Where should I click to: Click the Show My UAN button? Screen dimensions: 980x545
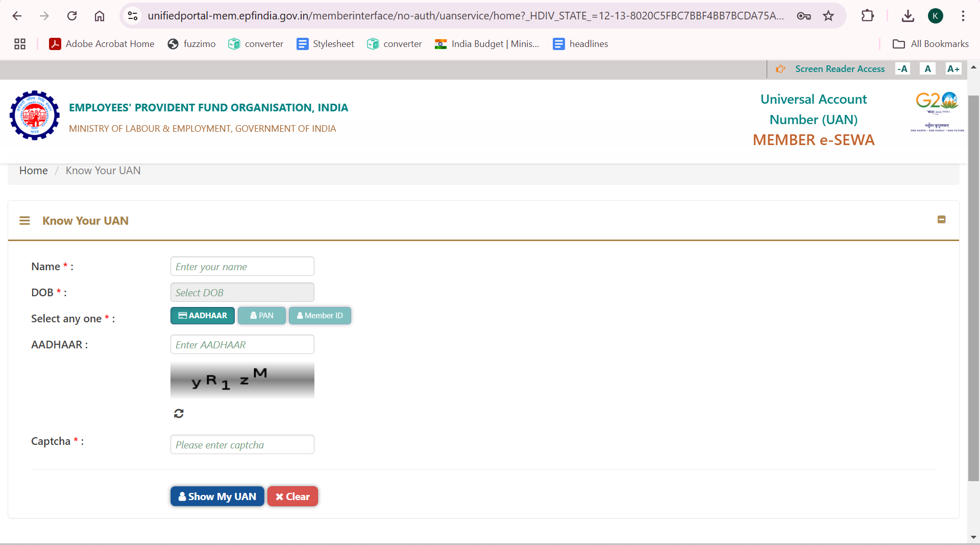[217, 496]
